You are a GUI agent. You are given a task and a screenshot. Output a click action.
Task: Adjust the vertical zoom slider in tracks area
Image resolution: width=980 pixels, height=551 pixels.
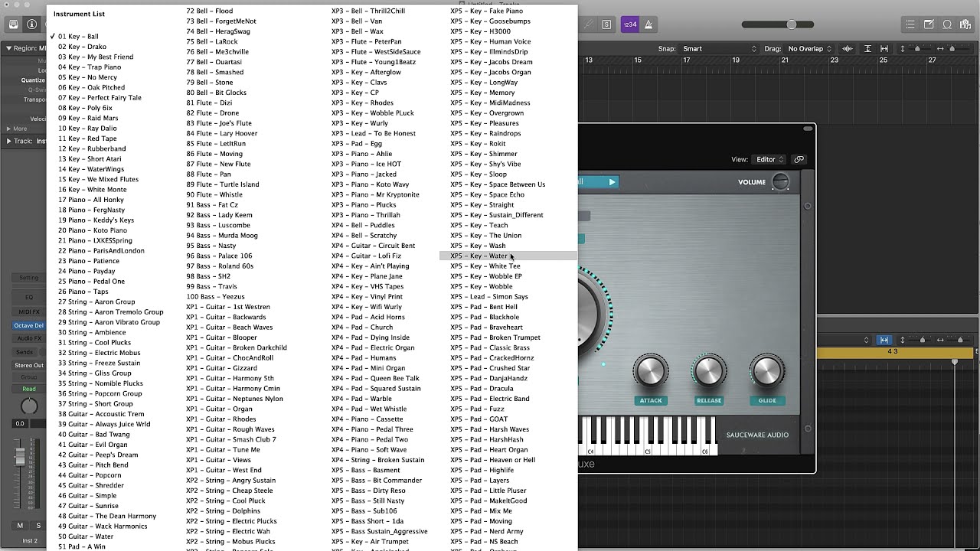click(919, 49)
